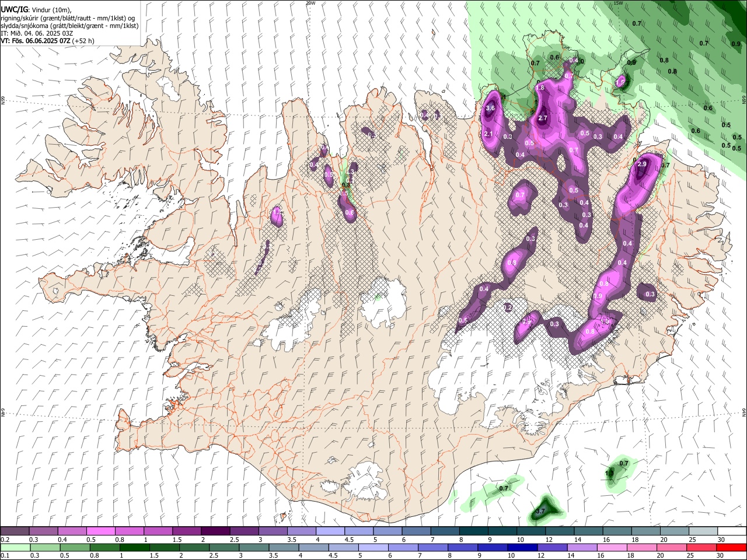Select the periwinkle 6 swatch in the lower legend
The image size is (747, 560).
403,547
